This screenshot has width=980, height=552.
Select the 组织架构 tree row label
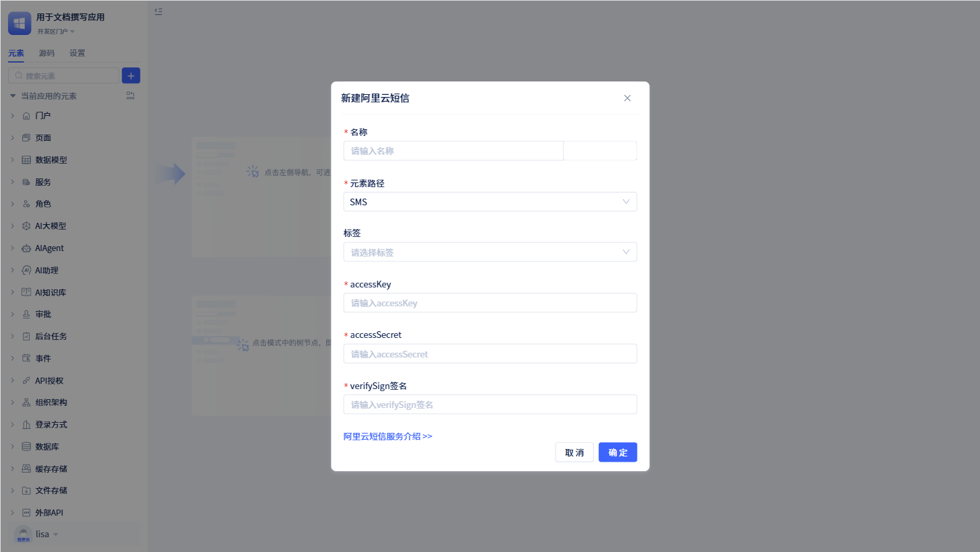[x=51, y=403]
